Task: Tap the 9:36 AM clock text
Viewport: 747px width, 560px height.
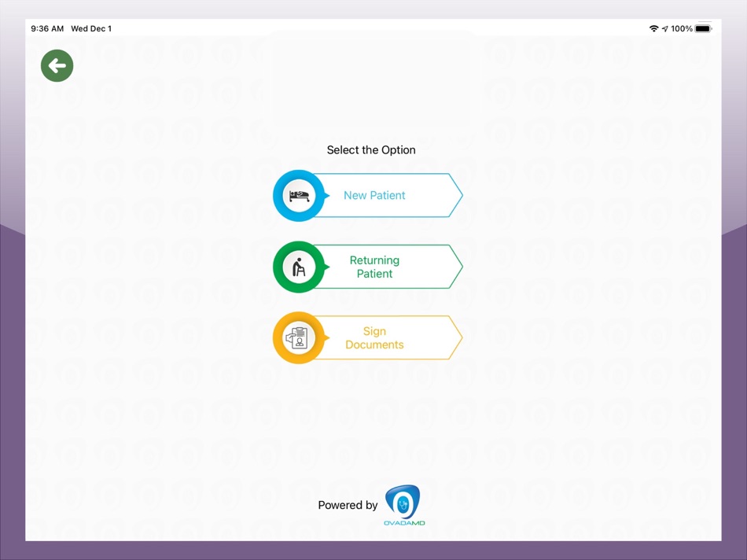Action: click(x=47, y=28)
